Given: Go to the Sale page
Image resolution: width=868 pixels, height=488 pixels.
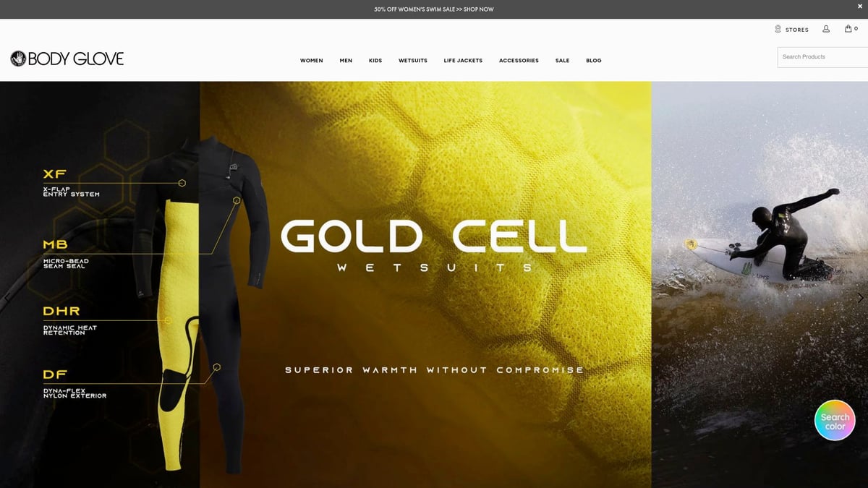Looking at the screenshot, I should pos(562,61).
